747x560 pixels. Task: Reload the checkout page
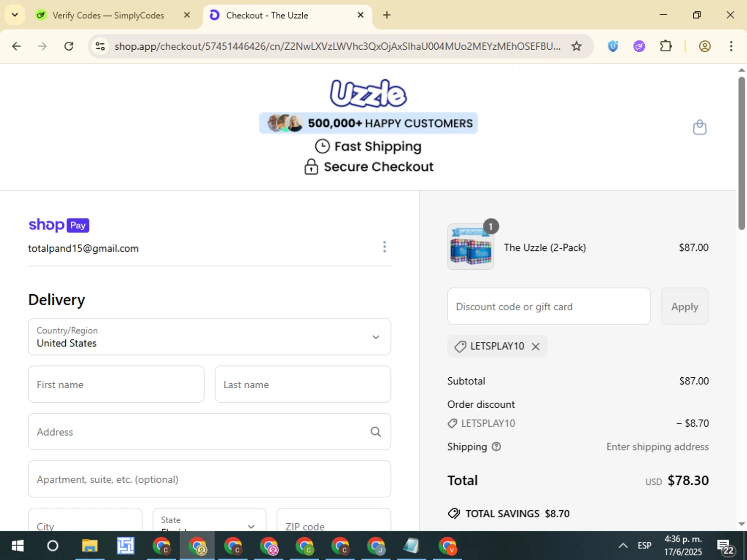[x=69, y=46]
